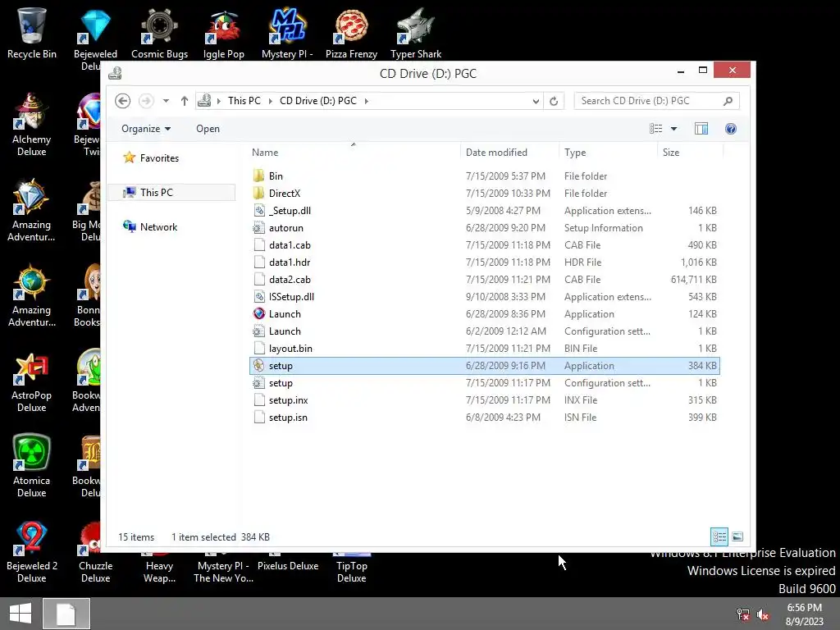Screen dimensions: 840x630
Task: Sort by Type column header
Action: [x=608, y=152]
